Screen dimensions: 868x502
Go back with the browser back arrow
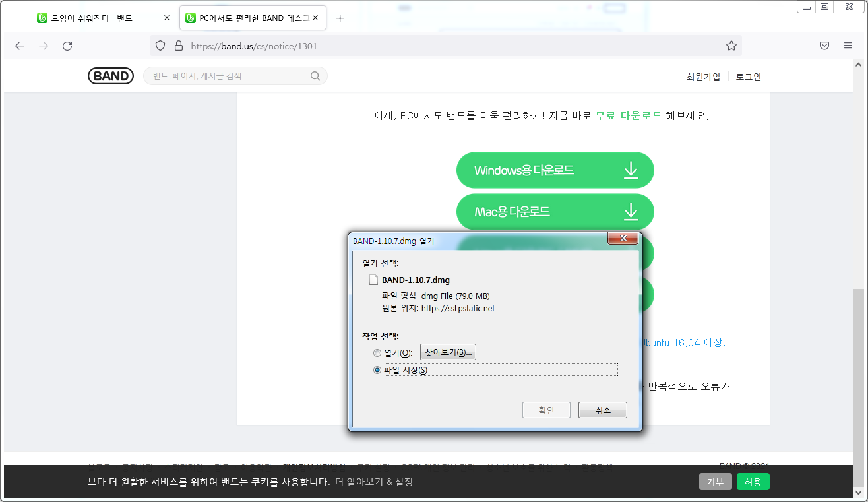[x=20, y=46]
